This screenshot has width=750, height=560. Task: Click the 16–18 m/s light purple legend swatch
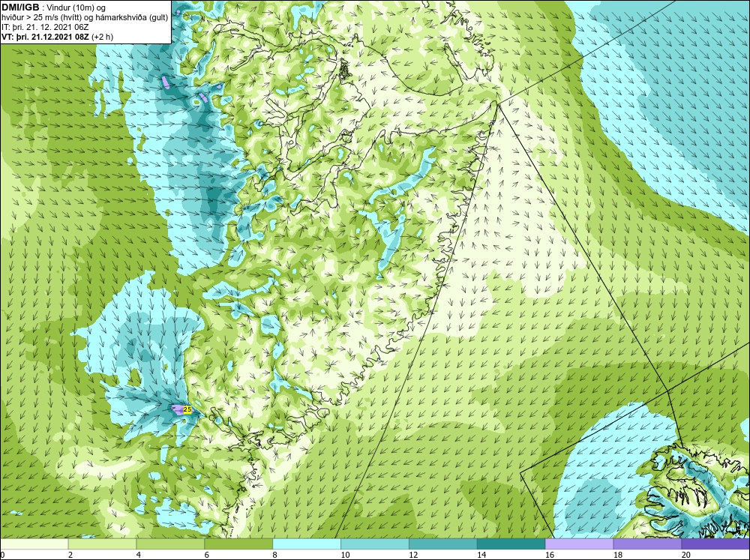[579, 544]
